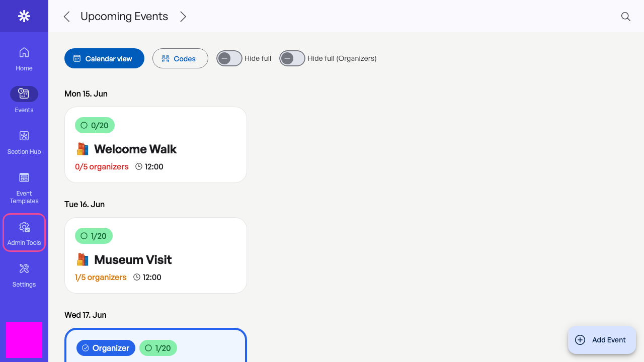The width and height of the screenshot is (644, 362).
Task: Open the Museum Visit event card
Action: point(155,255)
